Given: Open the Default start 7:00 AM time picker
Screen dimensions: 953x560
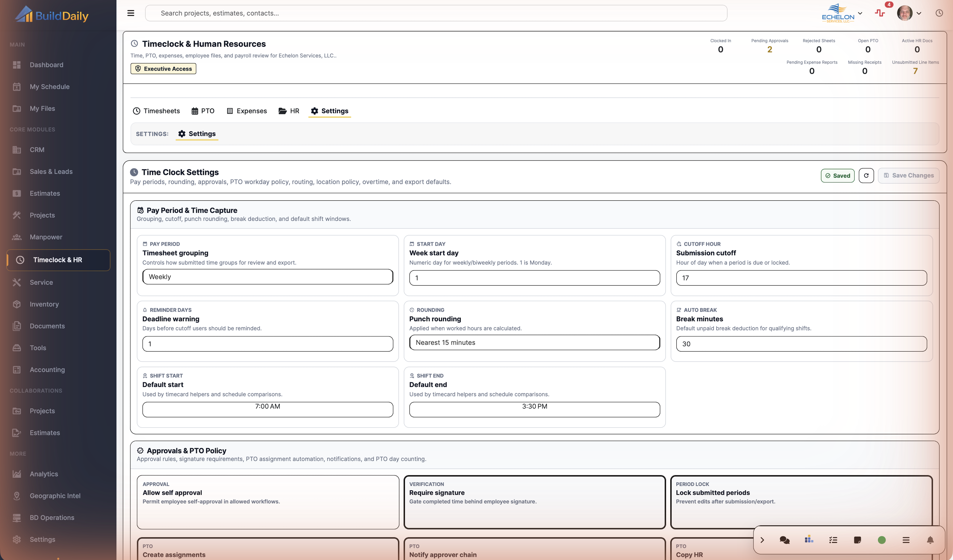Looking at the screenshot, I should (268, 410).
